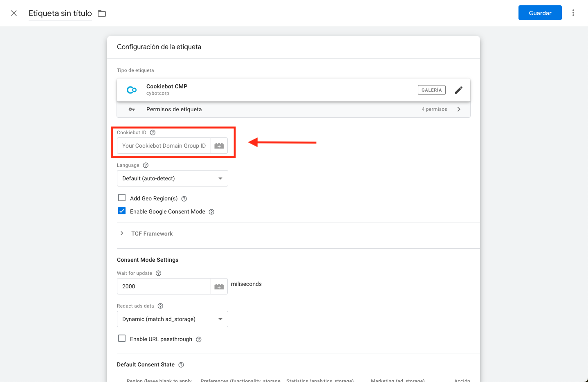Click the folder icon beside the tag title
Image resolution: width=588 pixels, height=382 pixels.
101,13
